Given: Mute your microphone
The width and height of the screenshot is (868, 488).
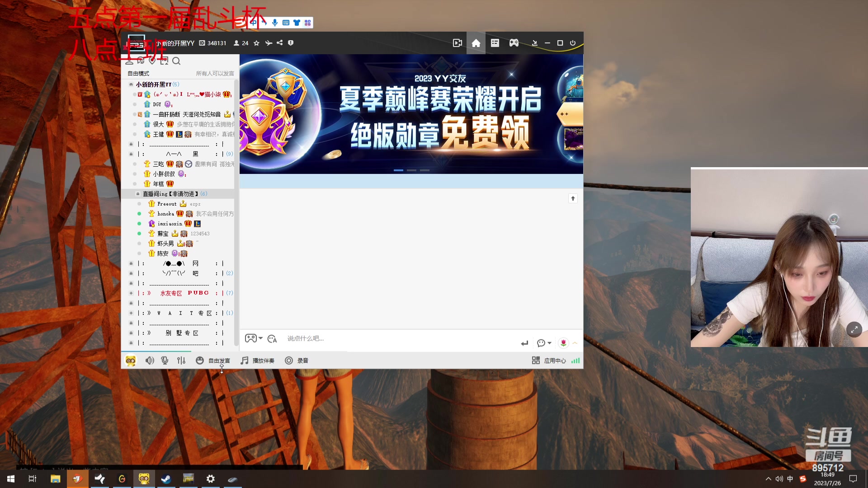Looking at the screenshot, I should point(165,360).
